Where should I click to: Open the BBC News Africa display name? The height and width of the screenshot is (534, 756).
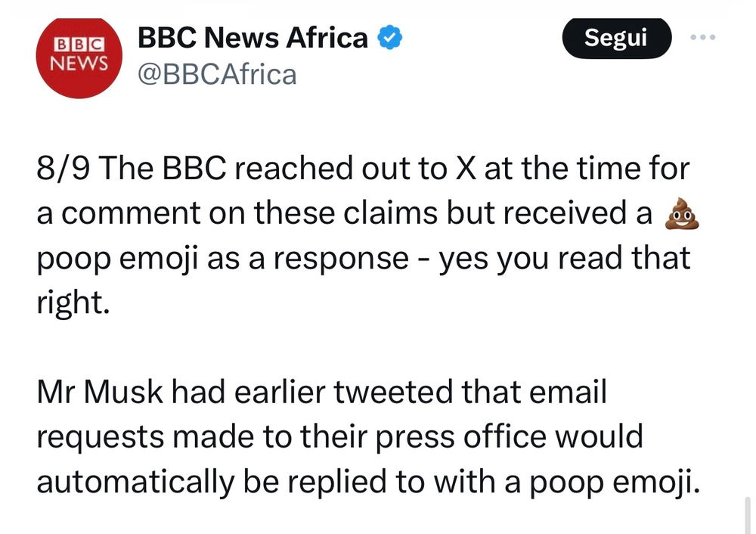(253, 37)
